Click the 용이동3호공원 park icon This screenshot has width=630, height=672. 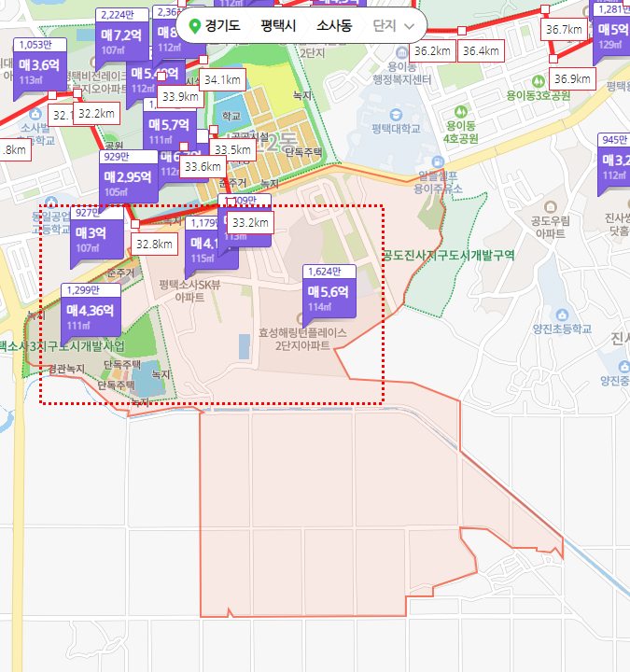539,81
